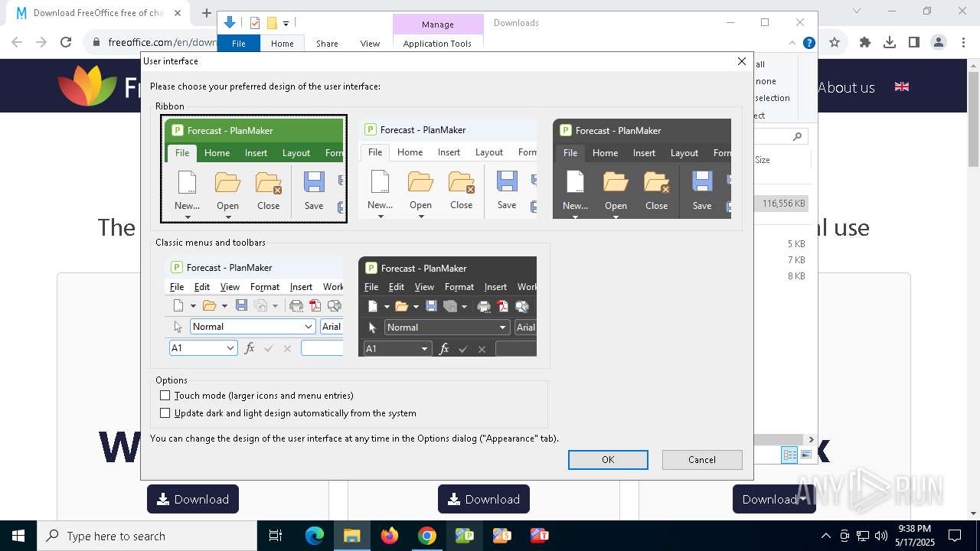
Task: Open Windows Start menu
Action: 18,536
